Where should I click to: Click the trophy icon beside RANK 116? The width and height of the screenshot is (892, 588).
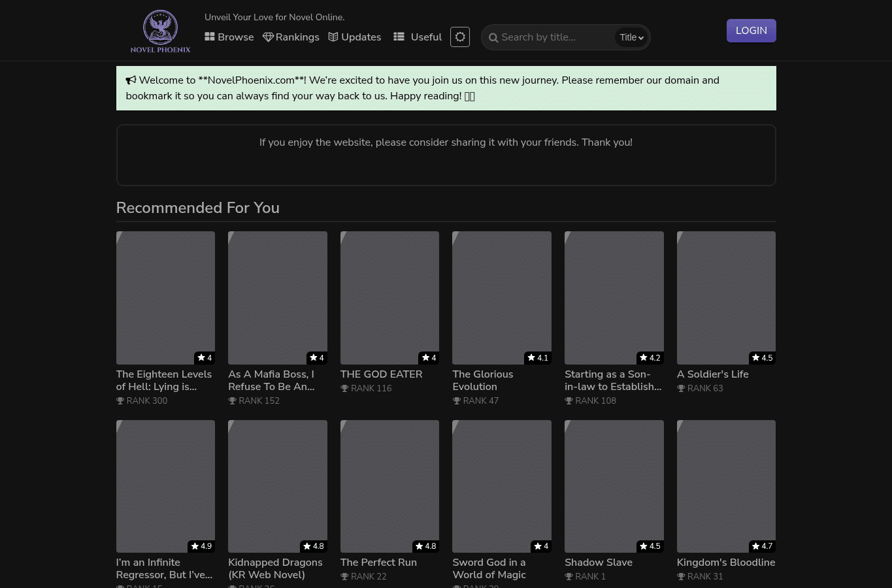point(344,389)
